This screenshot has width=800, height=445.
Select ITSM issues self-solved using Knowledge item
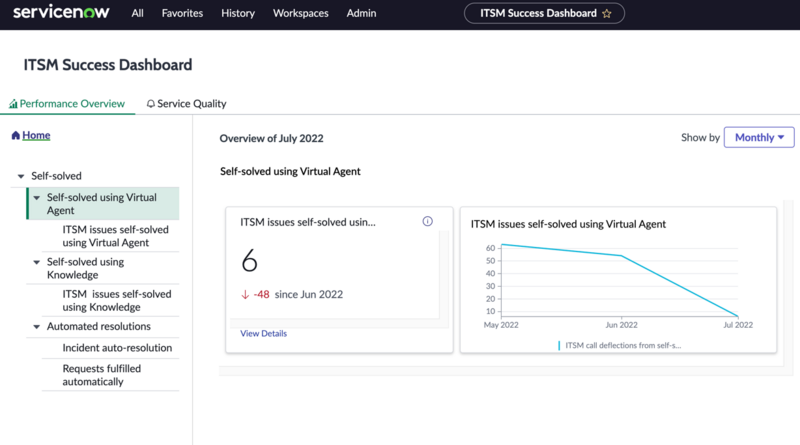coord(117,300)
